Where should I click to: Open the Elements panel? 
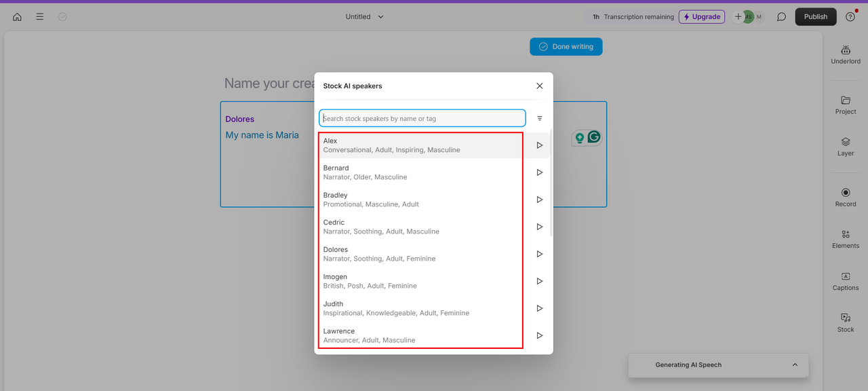pyautogui.click(x=846, y=239)
